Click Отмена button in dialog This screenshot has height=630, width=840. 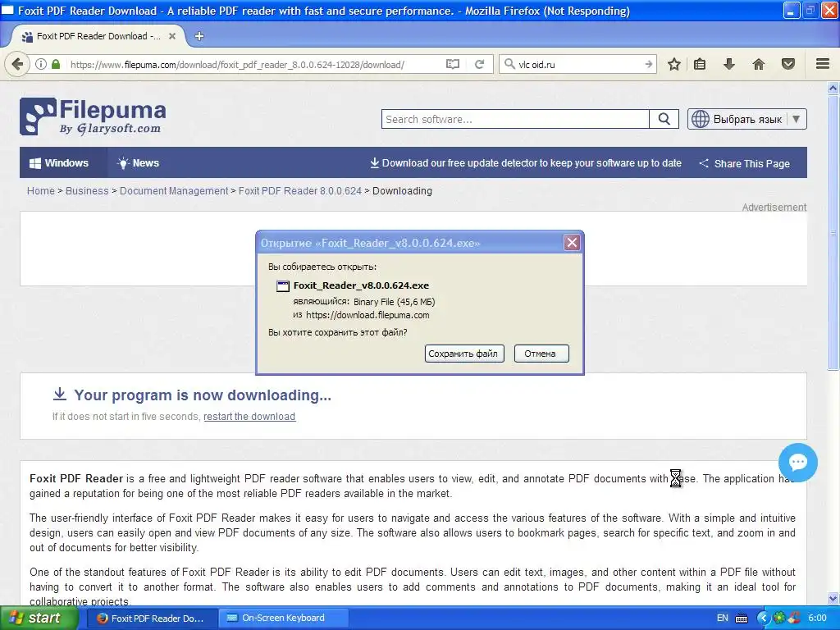541,354
